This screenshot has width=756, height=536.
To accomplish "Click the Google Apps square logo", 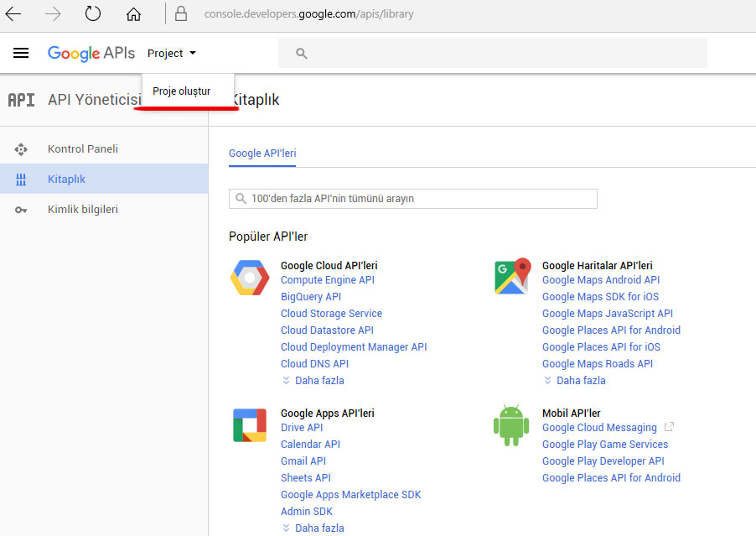I will tap(250, 425).
